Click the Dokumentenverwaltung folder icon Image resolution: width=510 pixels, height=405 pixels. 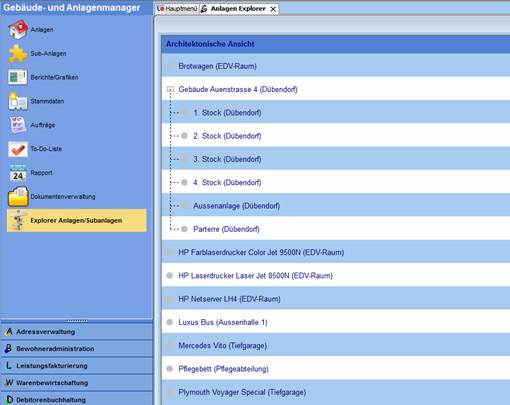pyautogui.click(x=18, y=197)
